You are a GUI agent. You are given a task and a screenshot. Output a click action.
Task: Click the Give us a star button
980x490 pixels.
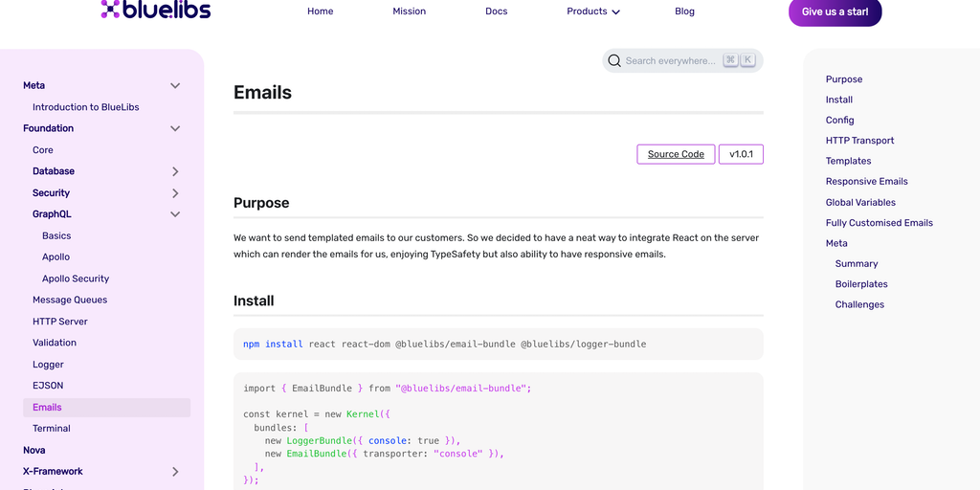coord(835,11)
